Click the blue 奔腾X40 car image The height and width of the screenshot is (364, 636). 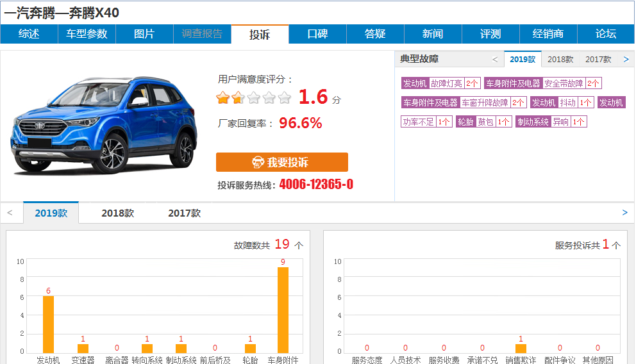click(x=105, y=125)
